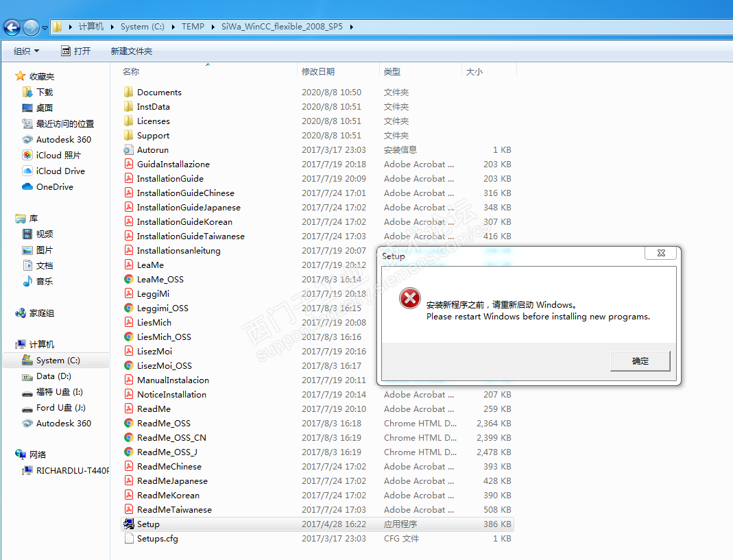Viewport: 733px width, 560px height.
Task: Select the InstallationGuideTaiwanese file name
Action: point(191,236)
